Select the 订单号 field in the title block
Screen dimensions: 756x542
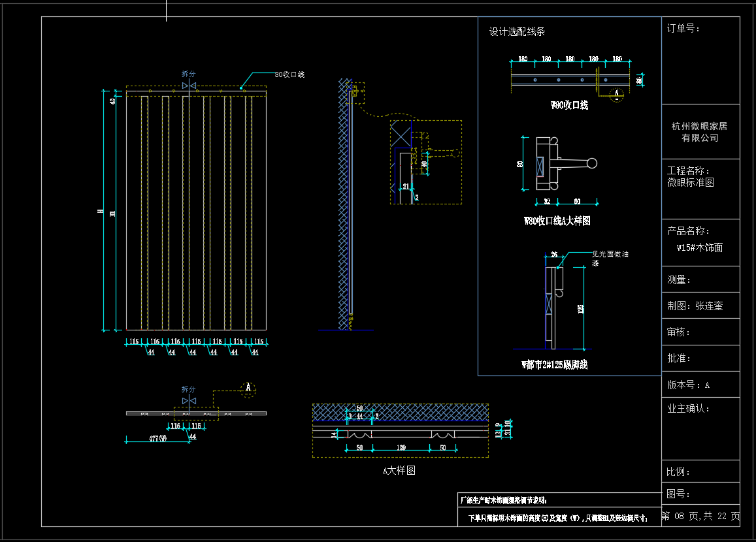pyautogui.click(x=683, y=29)
